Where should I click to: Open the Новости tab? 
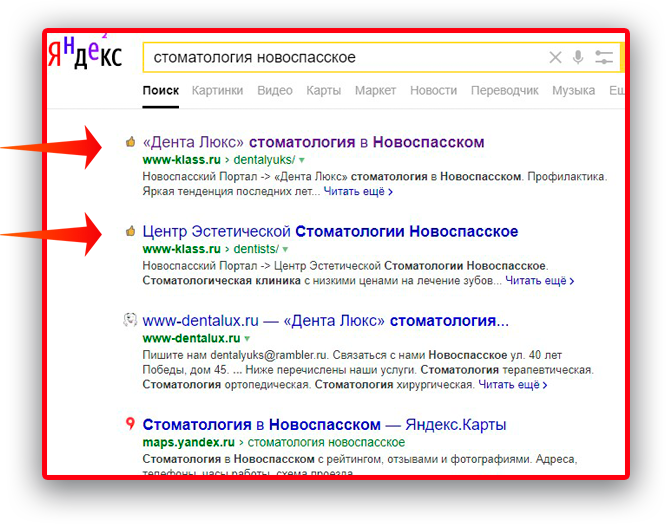click(433, 90)
